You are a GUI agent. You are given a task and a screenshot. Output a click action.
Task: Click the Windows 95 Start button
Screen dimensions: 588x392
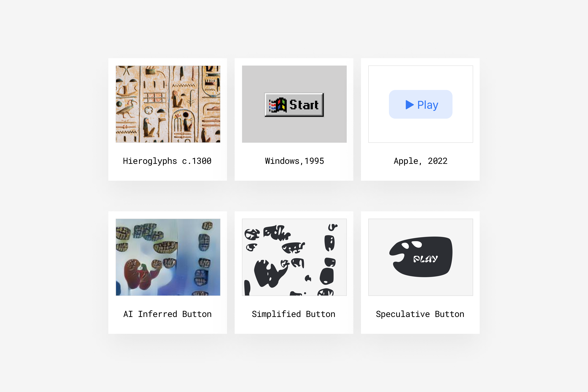[x=294, y=105]
